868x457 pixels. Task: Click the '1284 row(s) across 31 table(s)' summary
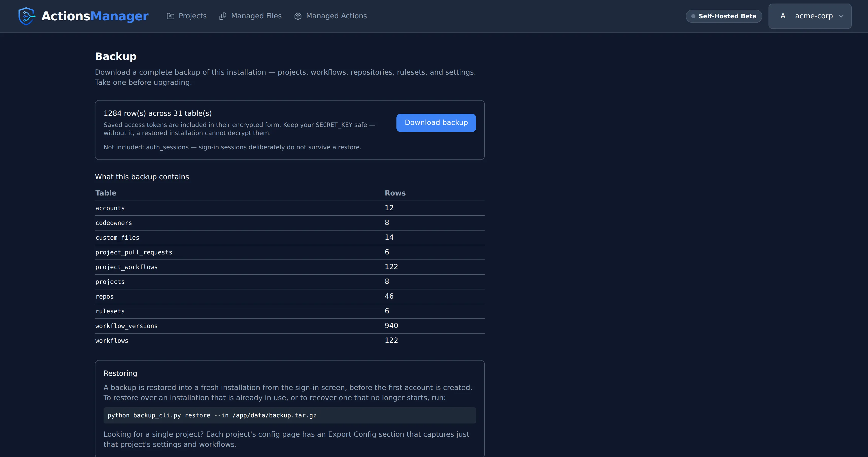coord(158,113)
